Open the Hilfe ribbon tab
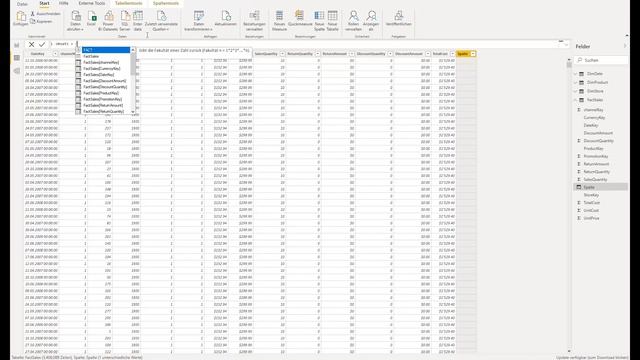640x360 pixels. click(64, 3)
